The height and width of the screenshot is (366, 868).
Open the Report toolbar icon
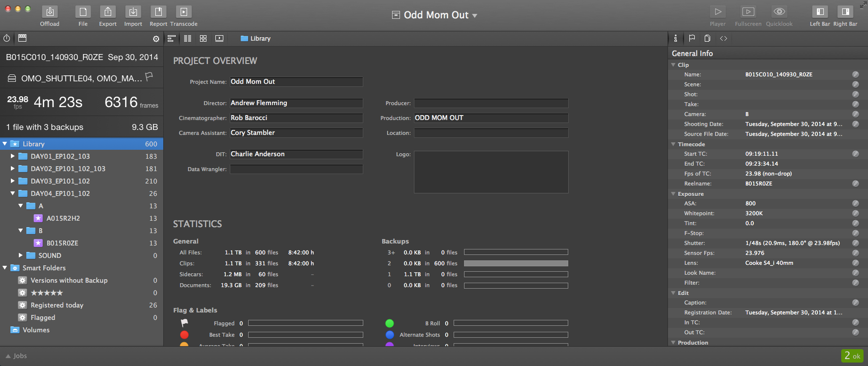click(x=158, y=12)
